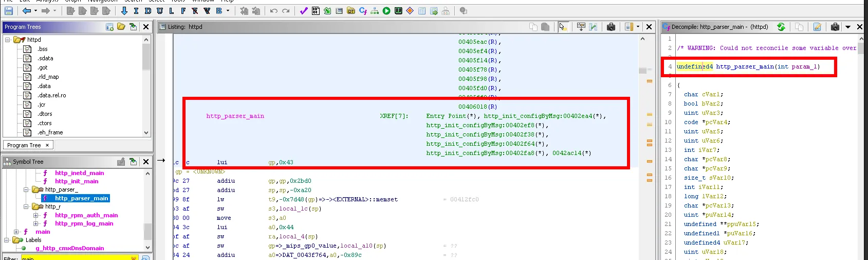Take Listing snapshot with camera icon

coord(611,27)
